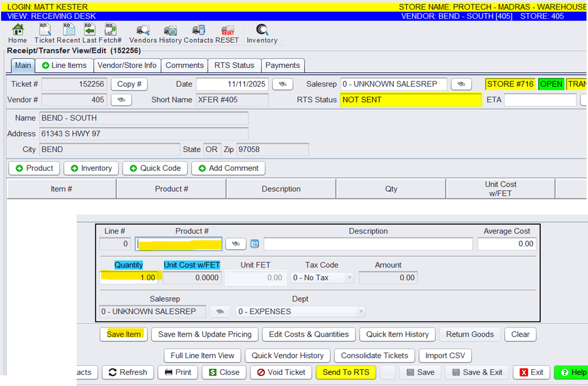Click the Void Ticket button

point(281,372)
